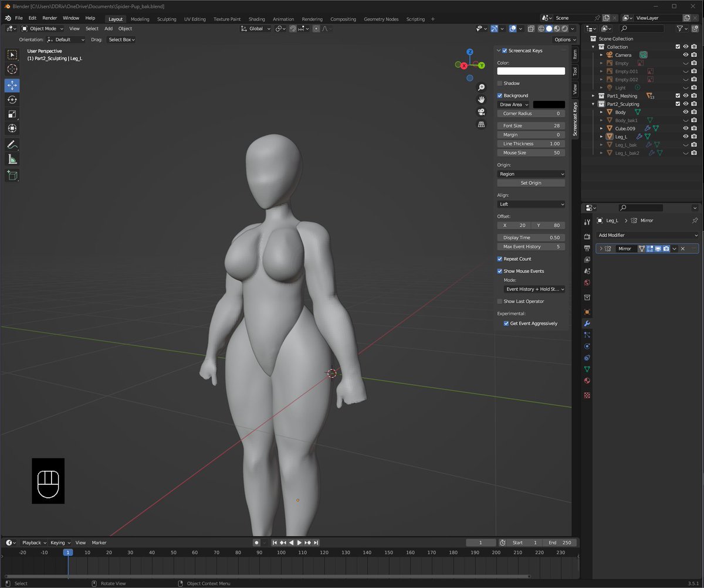The image size is (704, 588).
Task: Enable the Shadow checkbox
Action: pyautogui.click(x=500, y=83)
